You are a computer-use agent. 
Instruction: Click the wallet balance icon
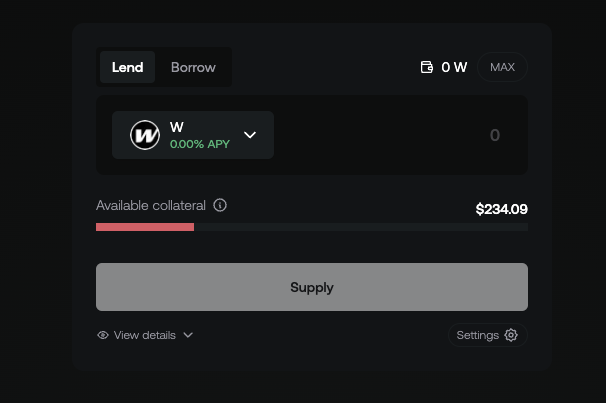[x=427, y=67]
